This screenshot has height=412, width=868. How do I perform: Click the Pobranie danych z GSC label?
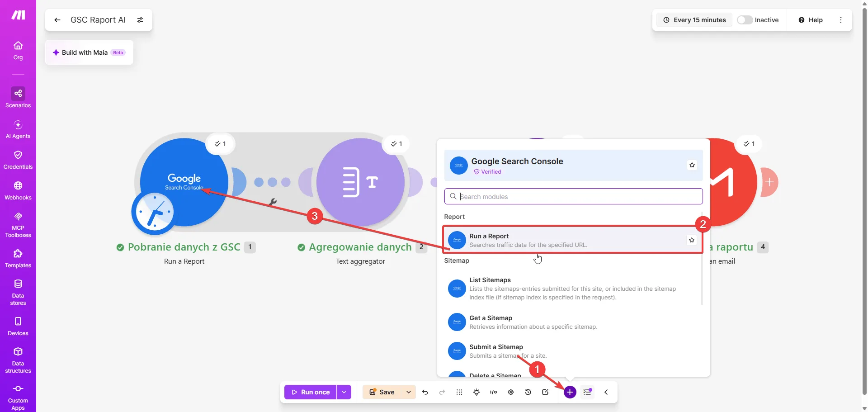pyautogui.click(x=184, y=247)
